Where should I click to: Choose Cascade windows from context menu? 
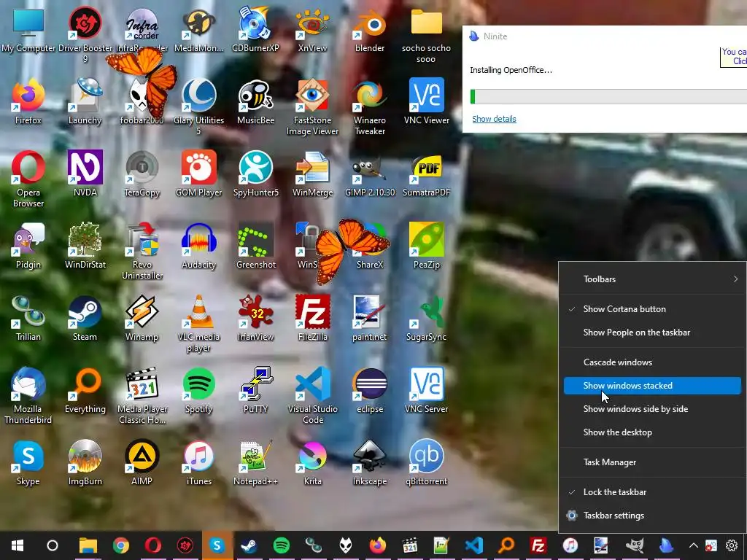[652, 362]
